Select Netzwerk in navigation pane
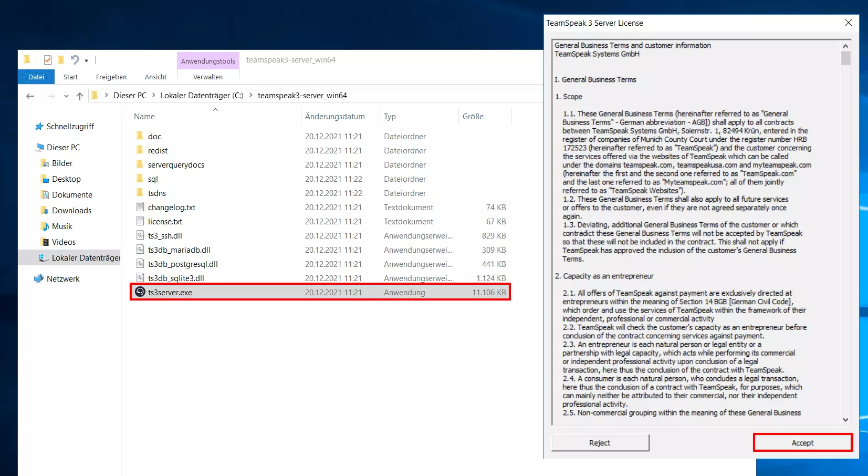Image resolution: width=868 pixels, height=476 pixels. point(63,279)
